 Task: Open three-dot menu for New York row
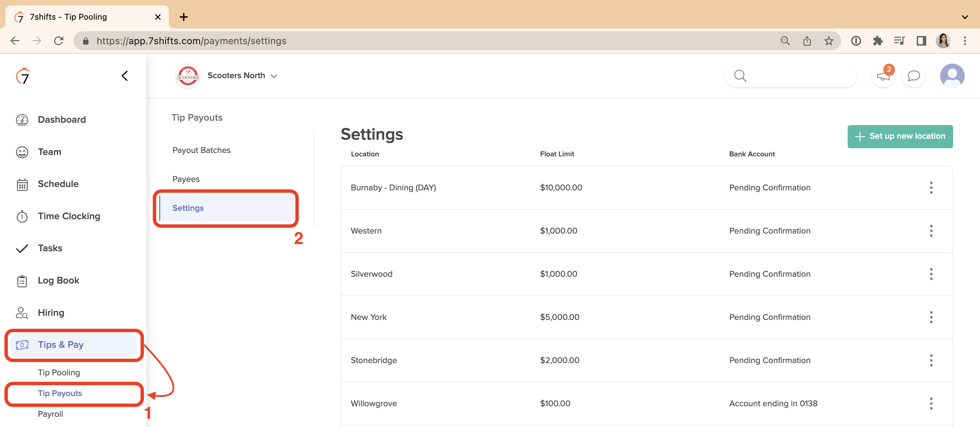coord(931,317)
